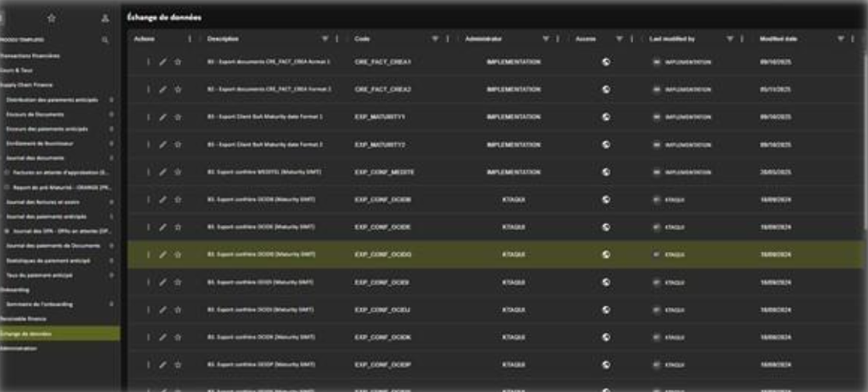The height and width of the screenshot is (392, 868).
Task: Open Journal des paiements anticipés
Action: coord(46,216)
